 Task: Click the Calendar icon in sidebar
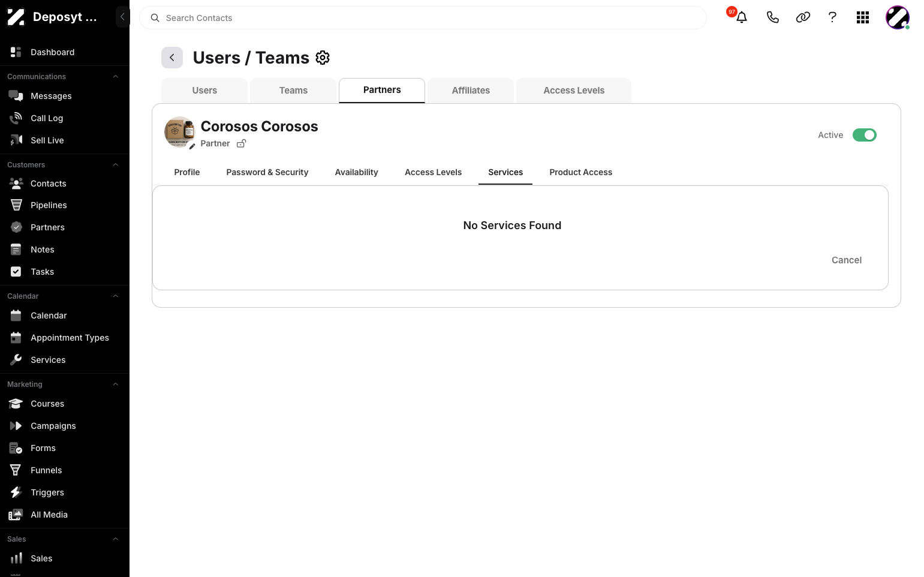click(x=16, y=315)
